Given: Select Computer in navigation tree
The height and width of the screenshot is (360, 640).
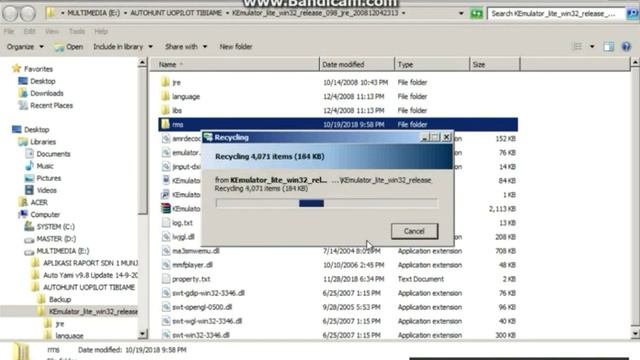Looking at the screenshot, I should (x=45, y=214).
